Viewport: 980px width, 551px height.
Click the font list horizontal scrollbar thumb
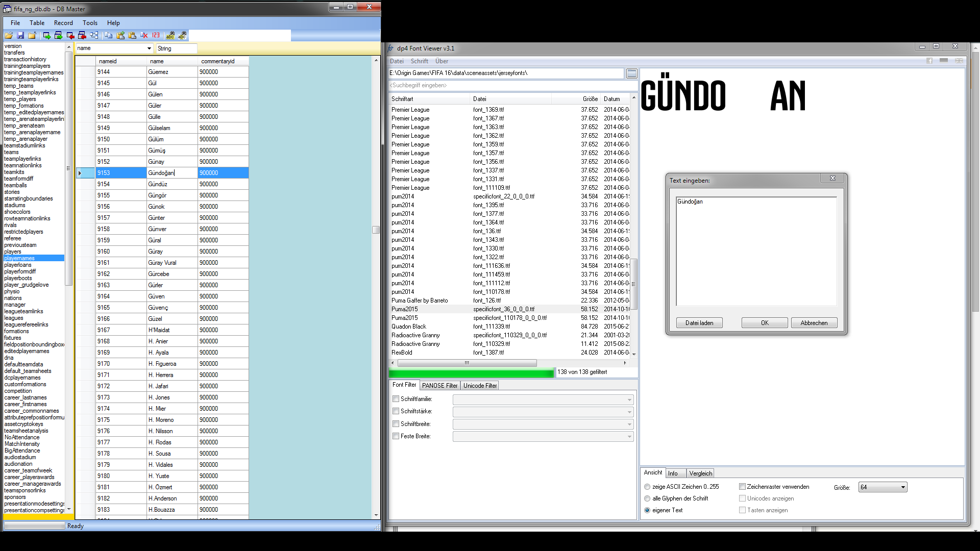click(467, 363)
